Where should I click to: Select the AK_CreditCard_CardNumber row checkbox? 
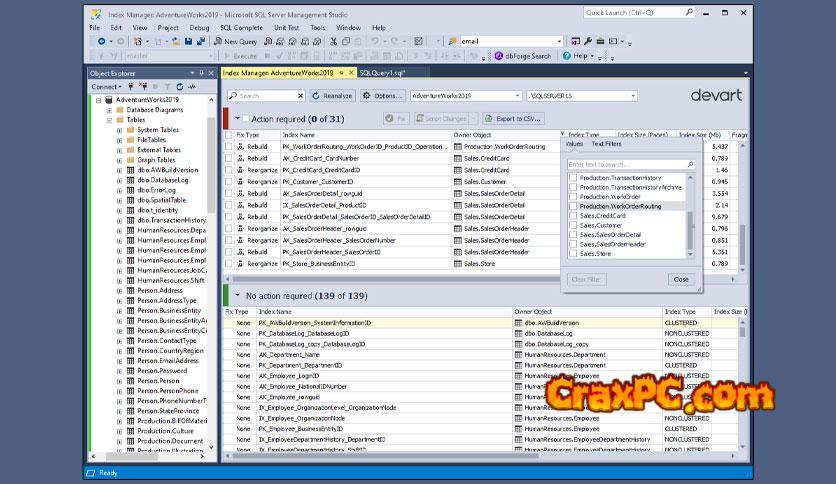[228, 158]
